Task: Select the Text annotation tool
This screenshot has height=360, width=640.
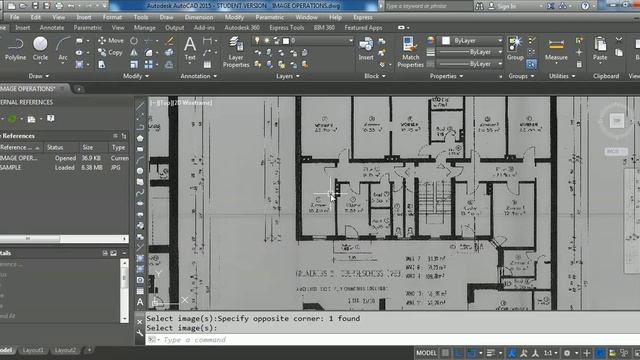Action: 190,49
